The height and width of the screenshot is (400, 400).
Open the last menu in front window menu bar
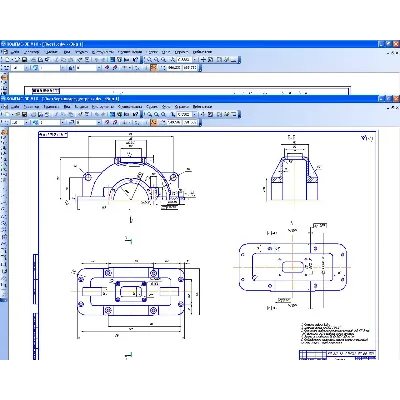coord(202,107)
